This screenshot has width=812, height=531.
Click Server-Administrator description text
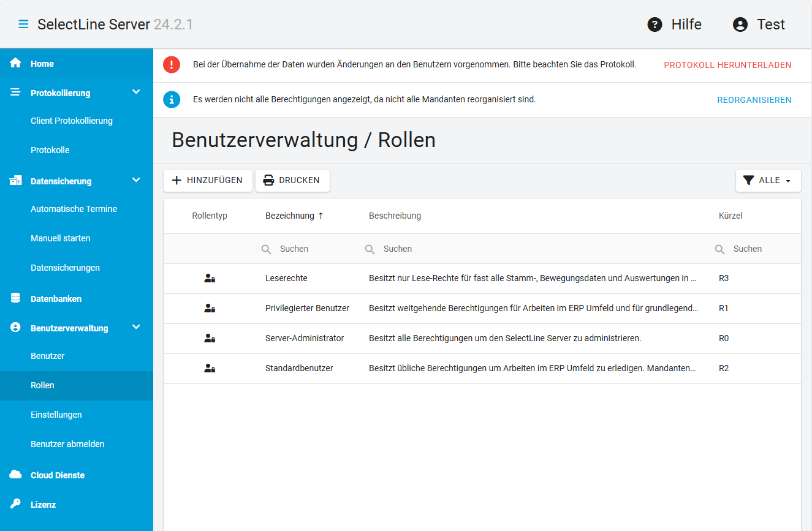tap(505, 338)
